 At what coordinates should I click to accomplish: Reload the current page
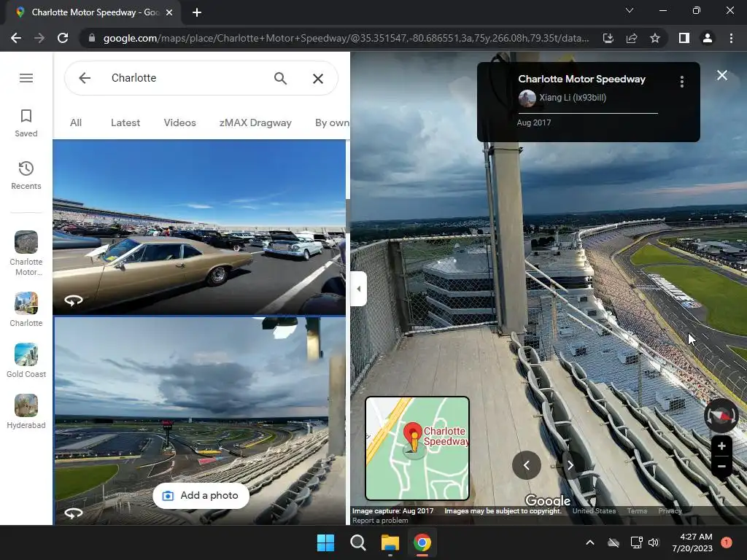[63, 38]
